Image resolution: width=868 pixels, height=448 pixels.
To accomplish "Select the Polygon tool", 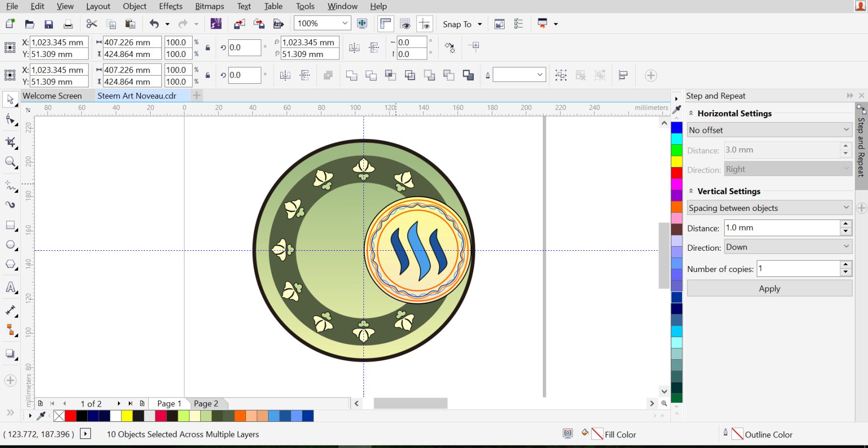I will (10, 265).
